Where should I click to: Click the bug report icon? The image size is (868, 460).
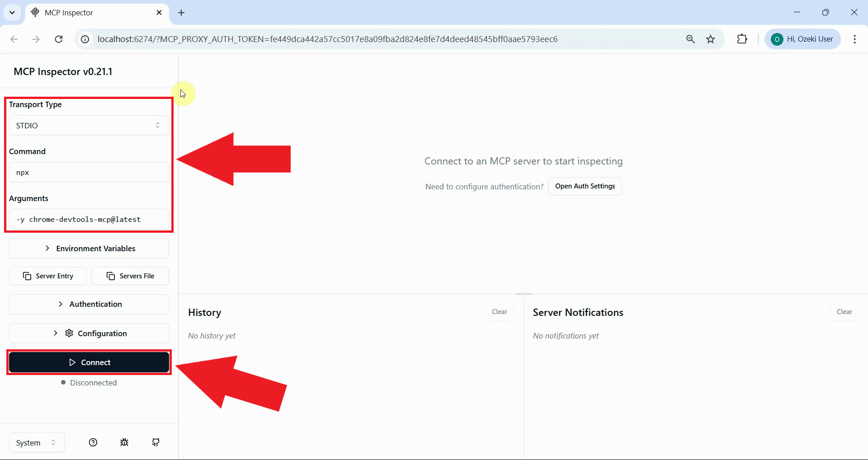coord(124,442)
